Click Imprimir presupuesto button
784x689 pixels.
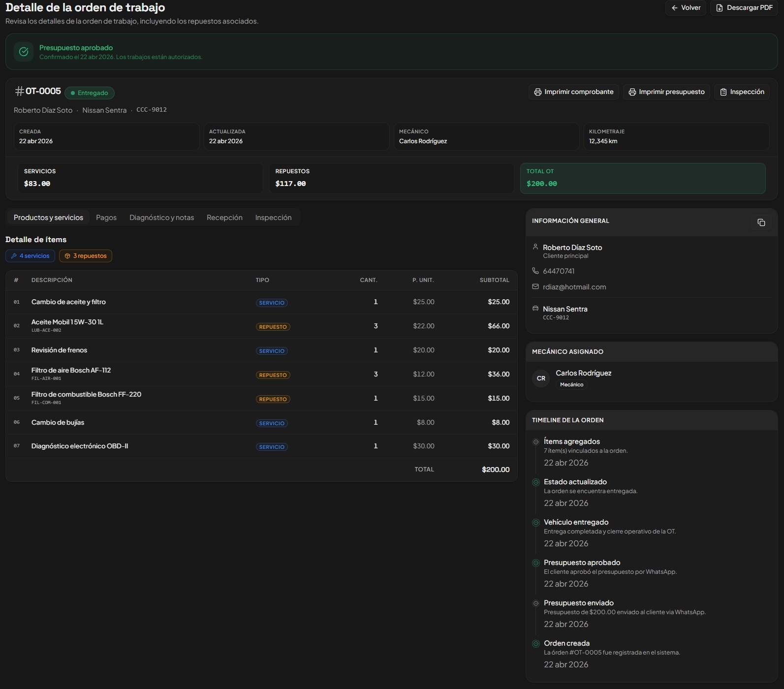666,92
